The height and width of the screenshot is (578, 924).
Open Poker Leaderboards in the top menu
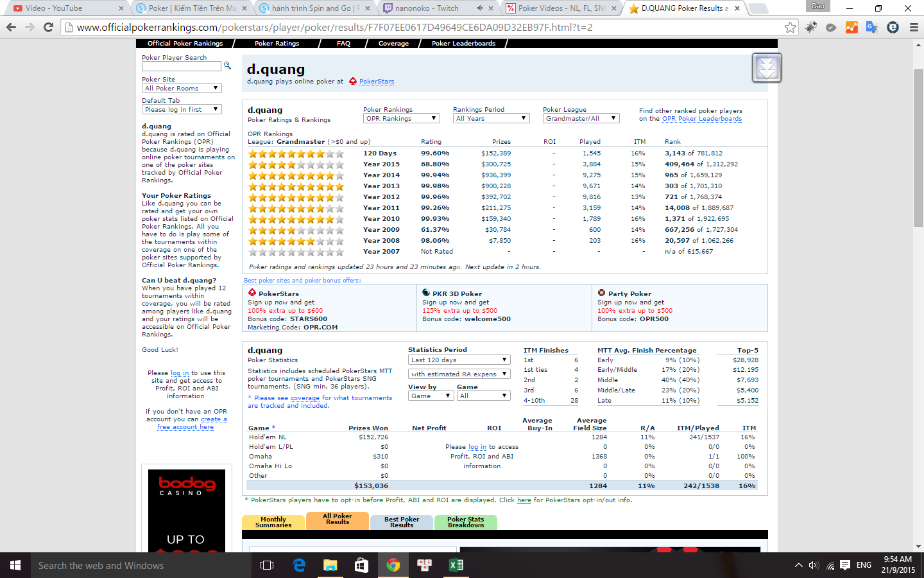click(463, 44)
